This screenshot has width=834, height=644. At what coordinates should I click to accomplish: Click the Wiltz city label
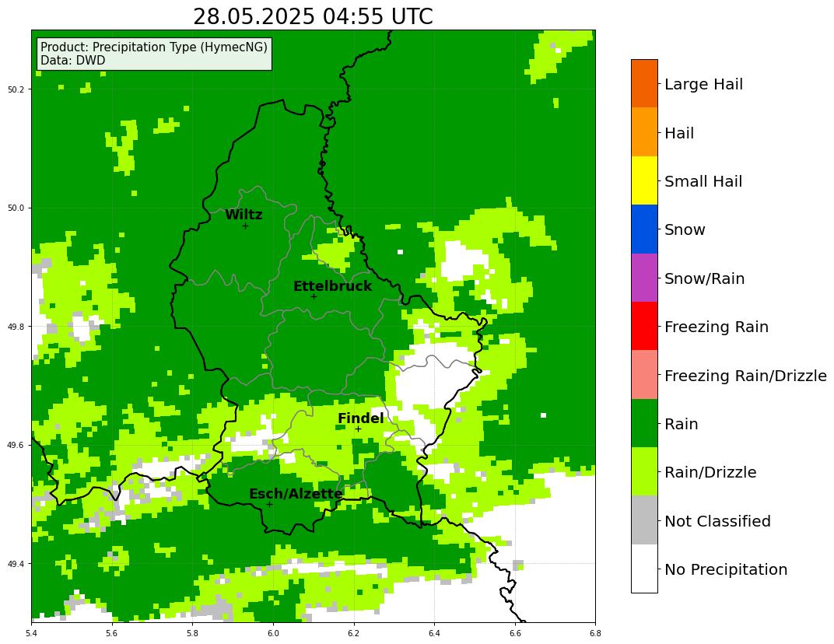[x=244, y=215]
